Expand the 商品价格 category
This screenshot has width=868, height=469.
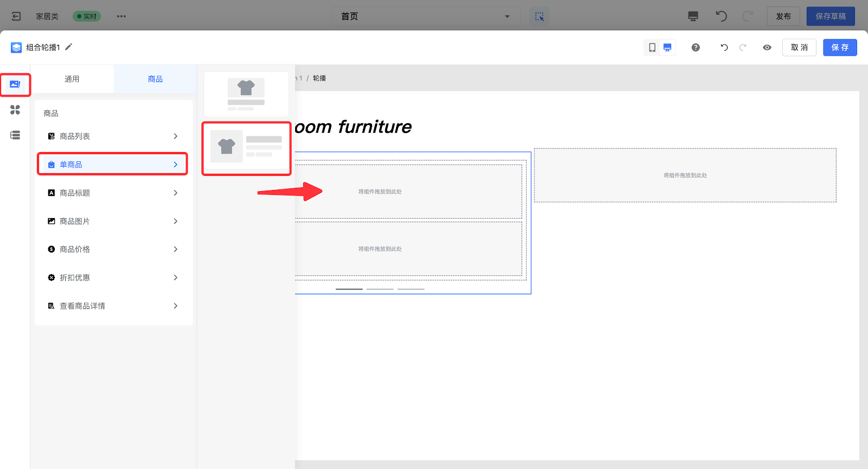coord(113,249)
